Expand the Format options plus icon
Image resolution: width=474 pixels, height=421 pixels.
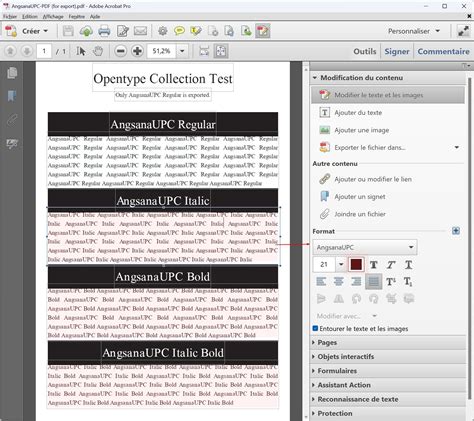456,231
